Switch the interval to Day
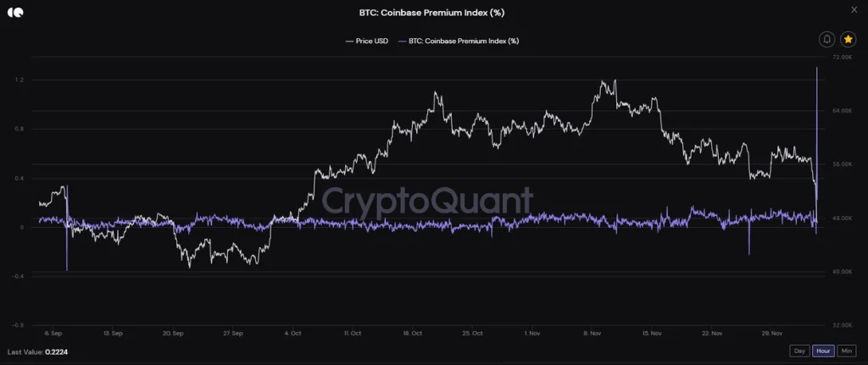Viewport: 868px width, 365px height. pyautogui.click(x=799, y=351)
